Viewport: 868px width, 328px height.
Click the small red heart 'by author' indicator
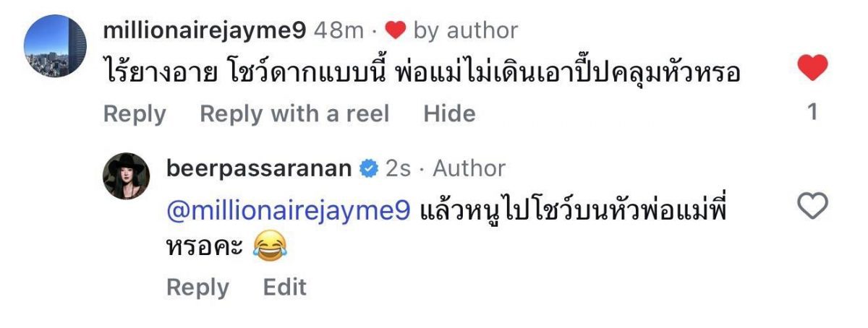point(396,30)
